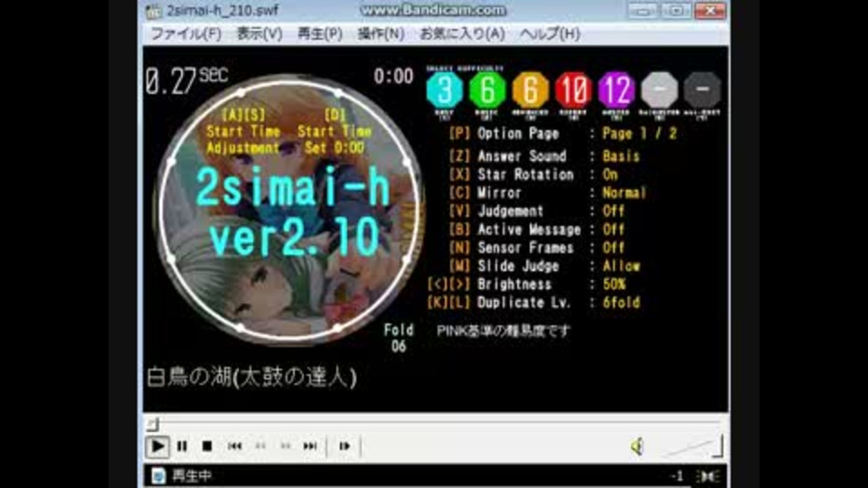Open the お気に入り(A) menu
Screen dimensions: 868x488
pyautogui.click(x=462, y=33)
